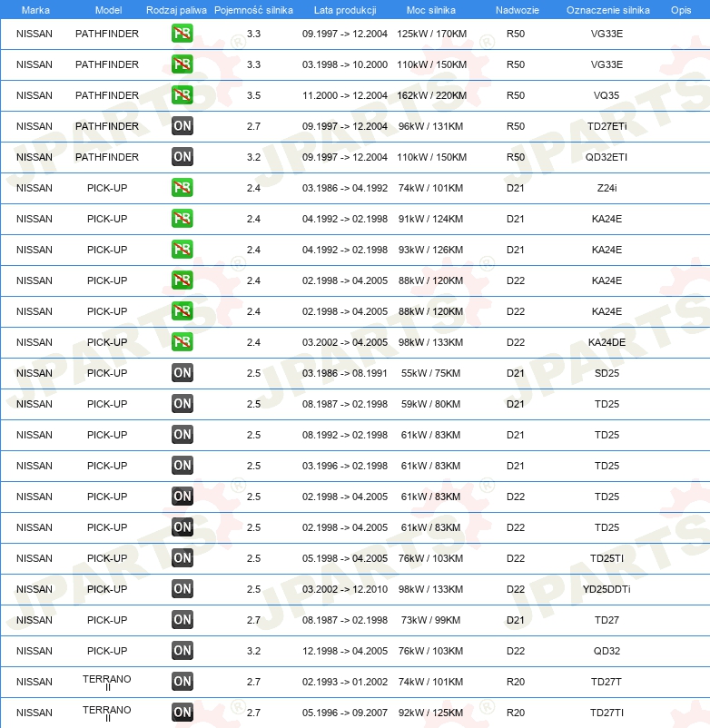Image resolution: width=710 pixels, height=728 pixels.
Task: Click the Oznaczenie silnika header
Action: point(607,10)
